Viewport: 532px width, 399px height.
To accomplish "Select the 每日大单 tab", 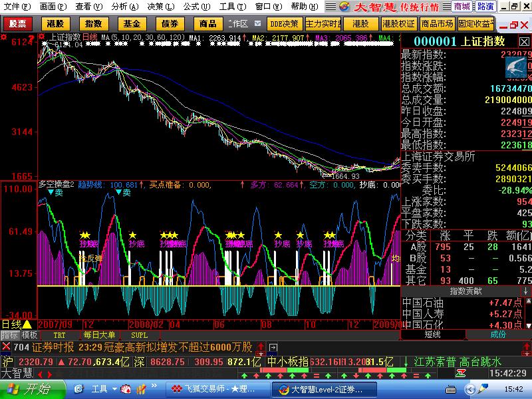I will coord(99,335).
